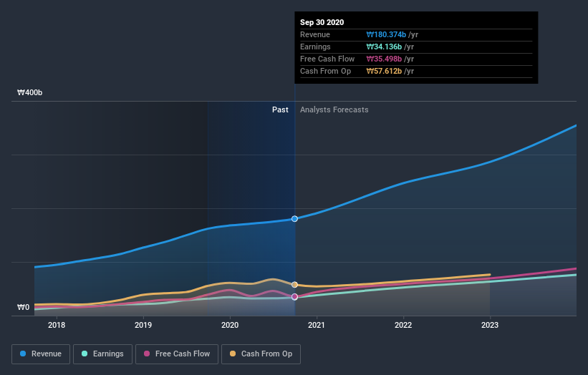This screenshot has height=375, width=588.
Task: Toggle the Revenue legend button
Action: coord(41,354)
